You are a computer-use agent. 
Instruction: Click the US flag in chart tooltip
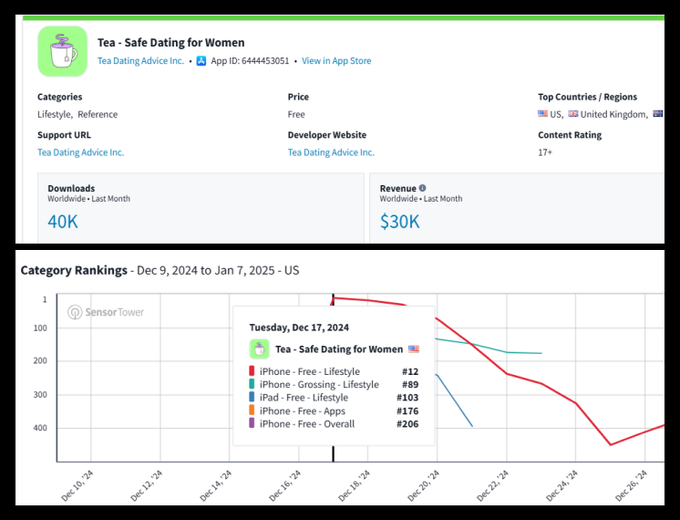pyautogui.click(x=413, y=349)
